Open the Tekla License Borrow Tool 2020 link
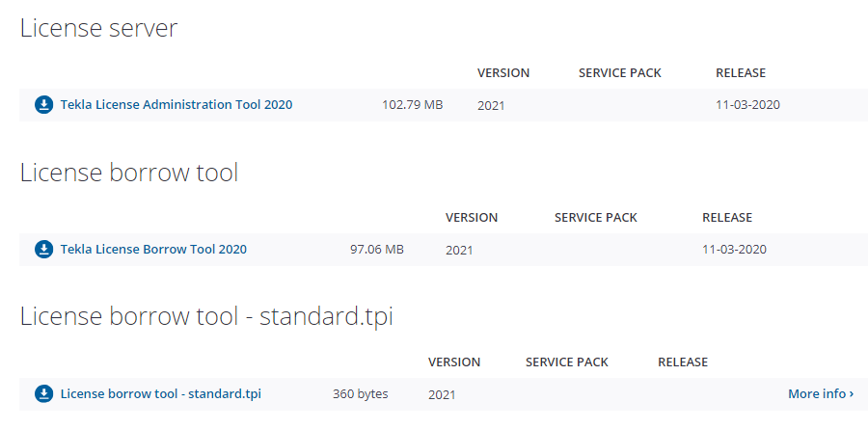The image size is (868, 429). tap(153, 250)
